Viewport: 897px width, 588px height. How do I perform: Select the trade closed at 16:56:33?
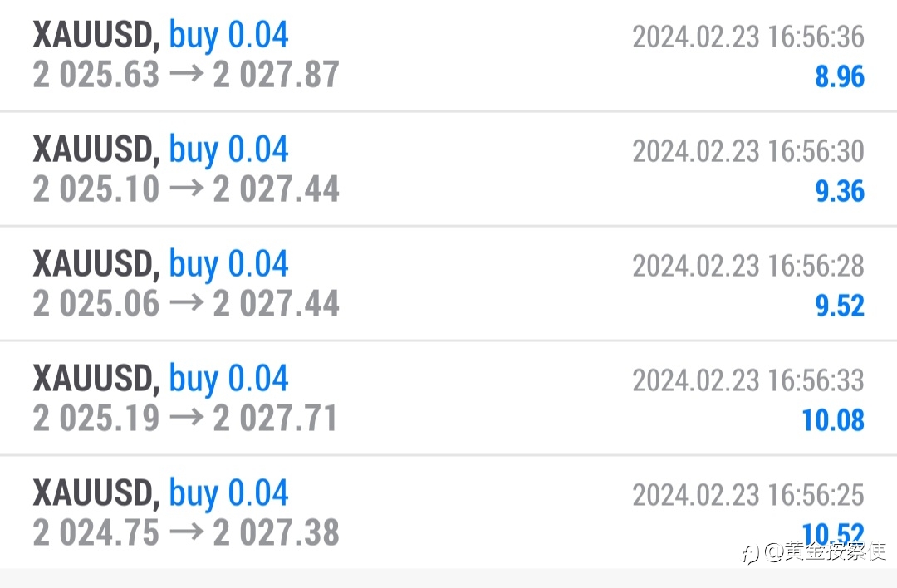[x=448, y=398]
